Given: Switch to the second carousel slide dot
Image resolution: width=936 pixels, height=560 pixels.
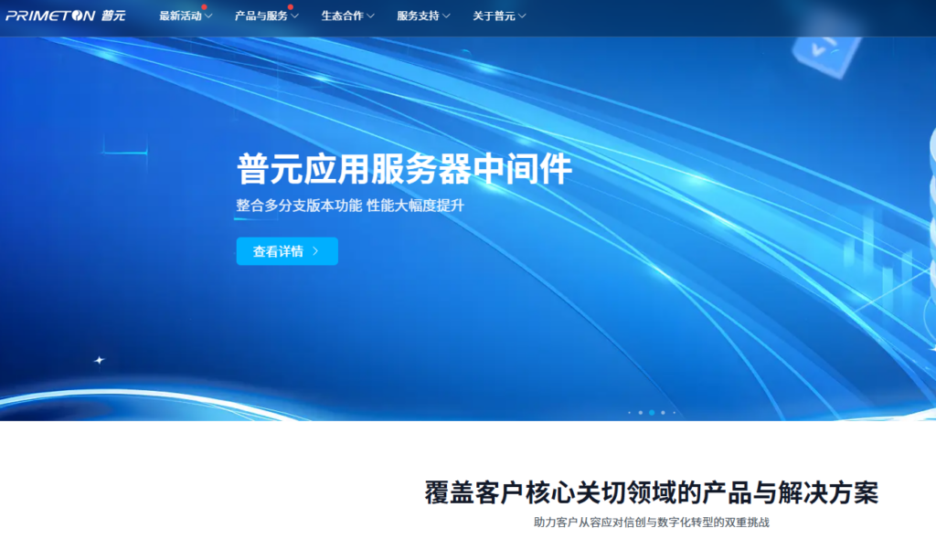Looking at the screenshot, I should point(640,413).
